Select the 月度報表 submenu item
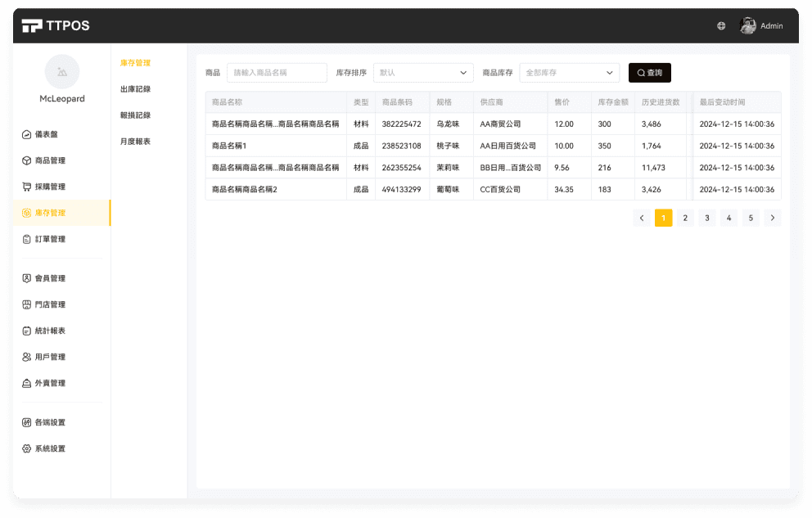The image size is (812, 518). tap(135, 142)
